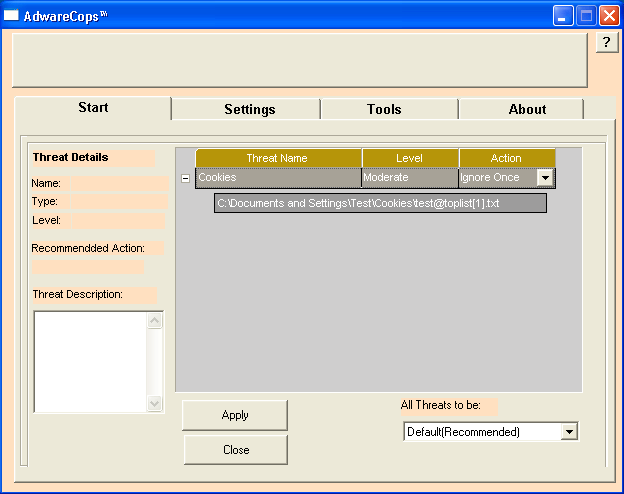Viewport: 624px width, 494px height.
Task: Minimize the AdwareCops window
Action: (x=565, y=16)
